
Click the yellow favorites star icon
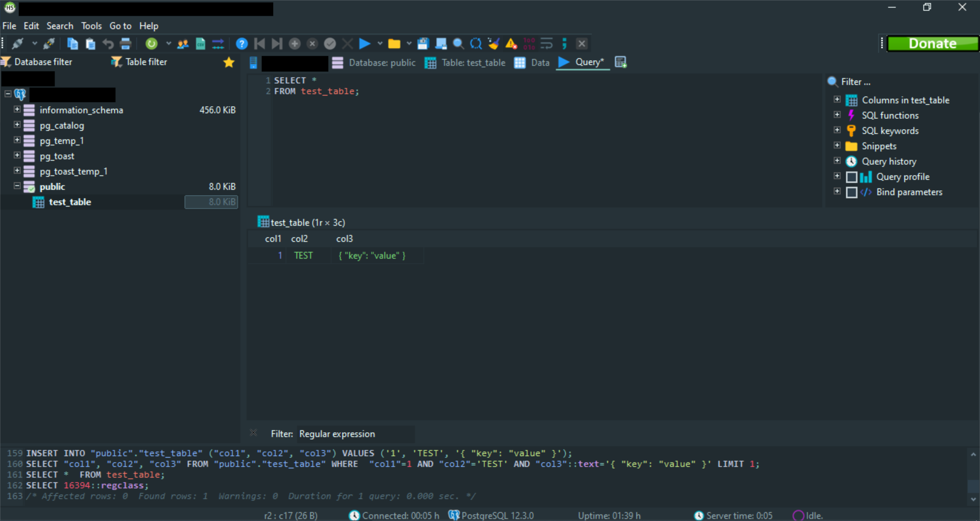[229, 62]
